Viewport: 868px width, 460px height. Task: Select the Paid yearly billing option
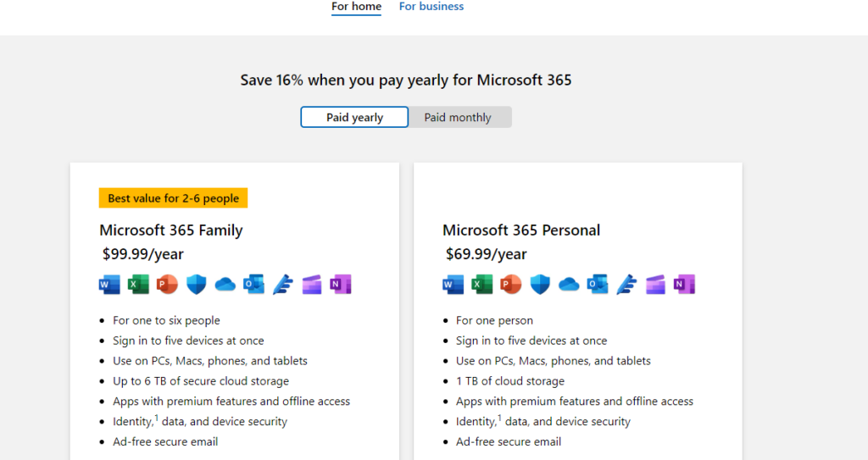pyautogui.click(x=354, y=118)
